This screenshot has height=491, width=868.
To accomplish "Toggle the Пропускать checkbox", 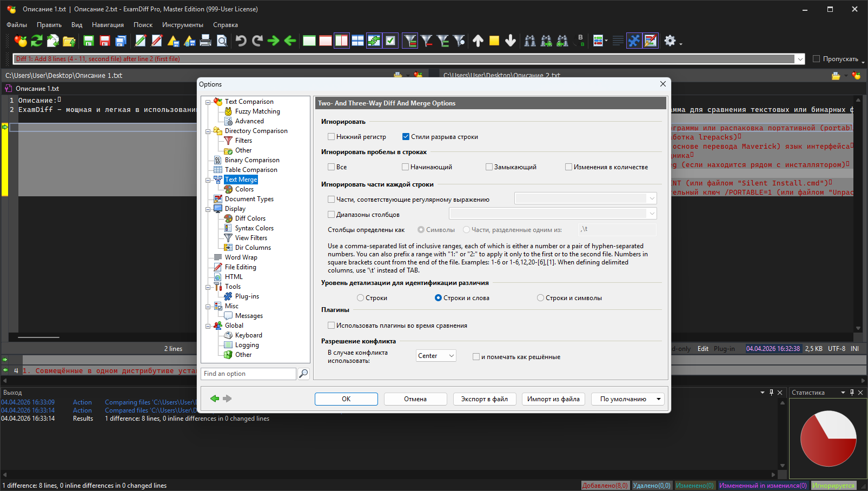I will pyautogui.click(x=817, y=59).
